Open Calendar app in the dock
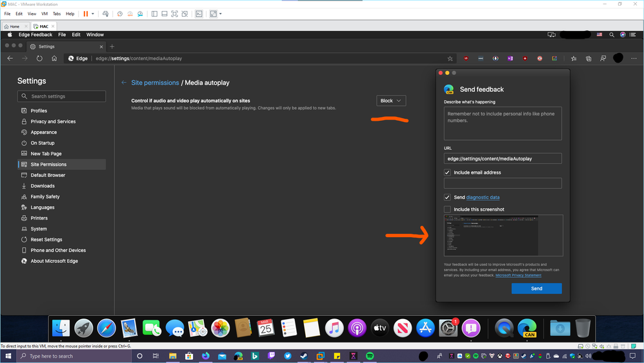The image size is (644, 363). 266,328
